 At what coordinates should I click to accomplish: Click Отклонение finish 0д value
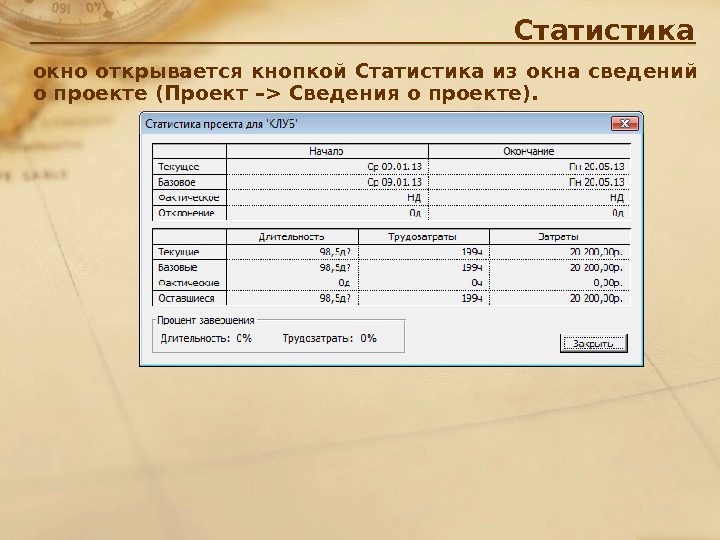coord(618,213)
